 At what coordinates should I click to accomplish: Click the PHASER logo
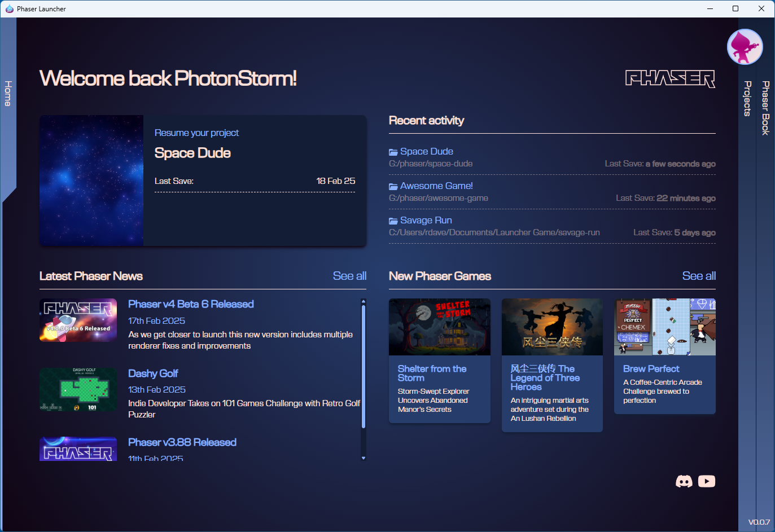click(671, 79)
